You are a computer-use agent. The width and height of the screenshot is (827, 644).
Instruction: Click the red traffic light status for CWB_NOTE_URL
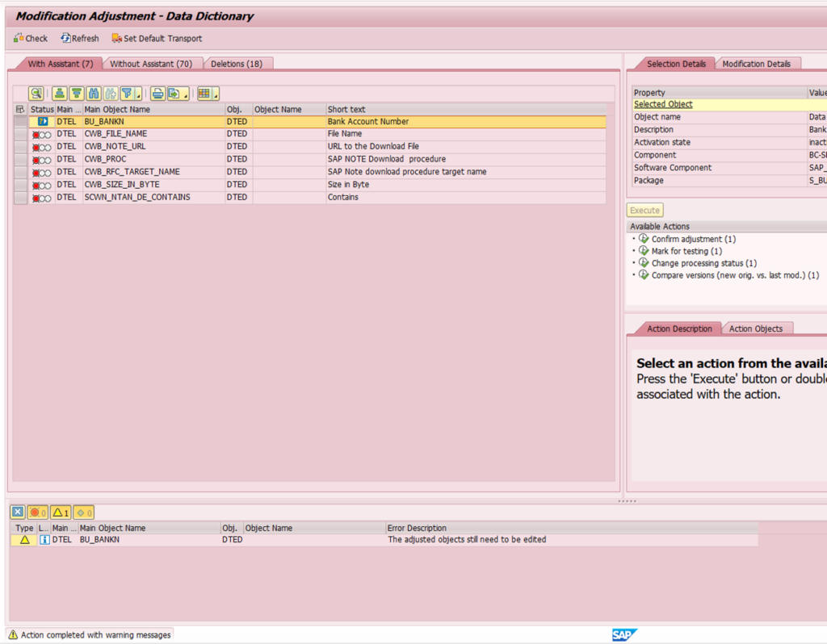[42, 147]
